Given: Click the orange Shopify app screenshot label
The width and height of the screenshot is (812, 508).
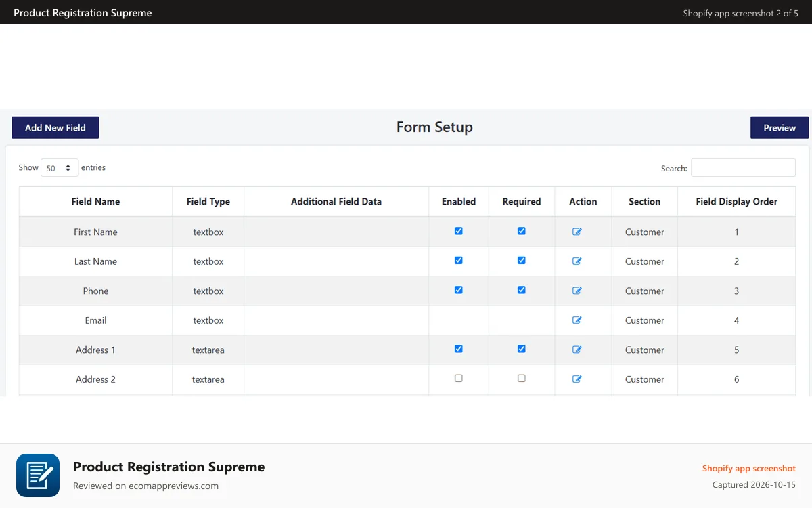Looking at the screenshot, I should [x=749, y=468].
